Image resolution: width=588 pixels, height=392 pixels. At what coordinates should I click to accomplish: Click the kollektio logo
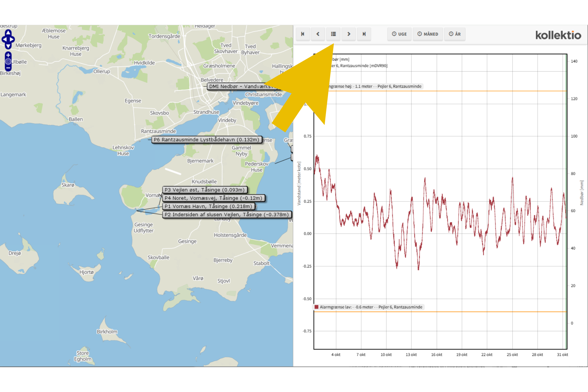click(558, 35)
